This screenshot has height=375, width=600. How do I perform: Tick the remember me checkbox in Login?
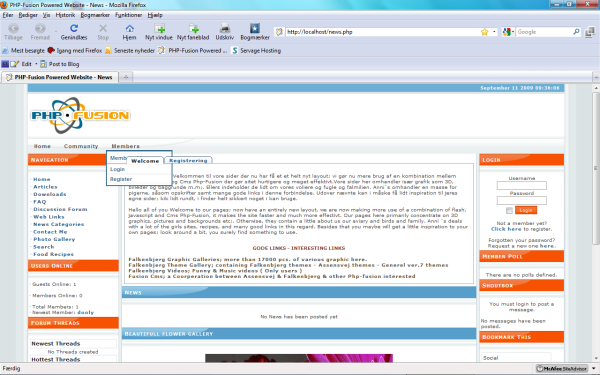point(509,210)
